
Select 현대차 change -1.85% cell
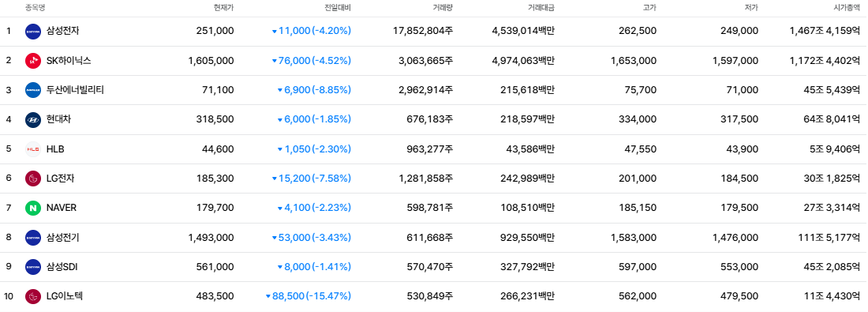[314, 119]
